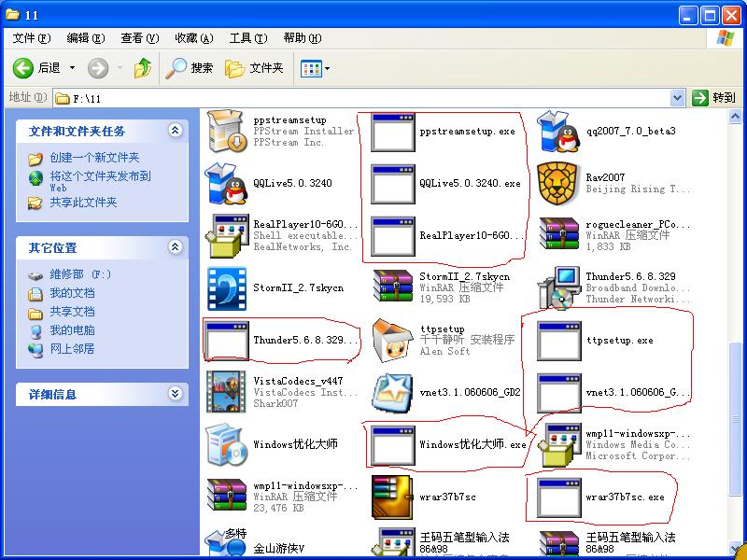747x560 pixels.
Task: Select the wrar37b7sc books icon
Action: (392, 497)
